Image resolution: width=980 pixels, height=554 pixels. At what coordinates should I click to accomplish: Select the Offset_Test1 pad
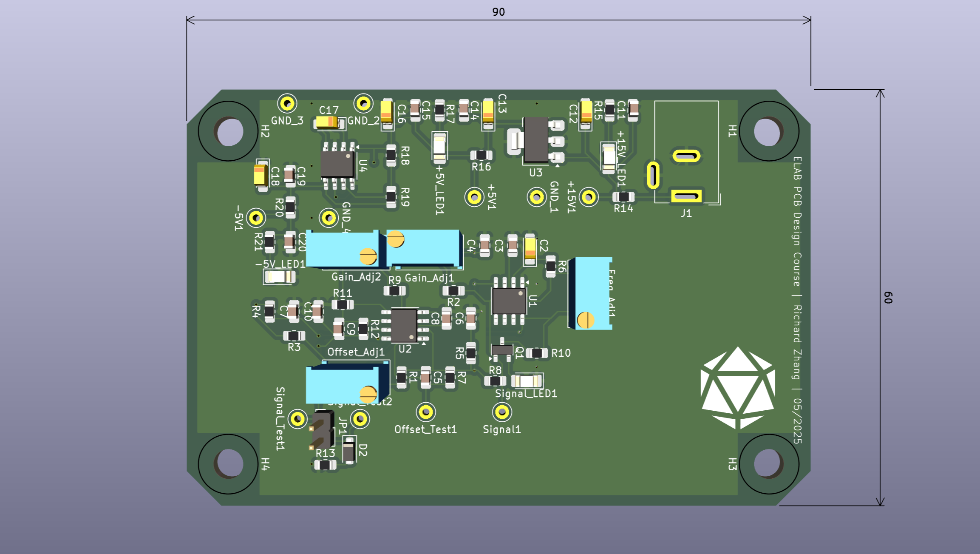coord(425,412)
